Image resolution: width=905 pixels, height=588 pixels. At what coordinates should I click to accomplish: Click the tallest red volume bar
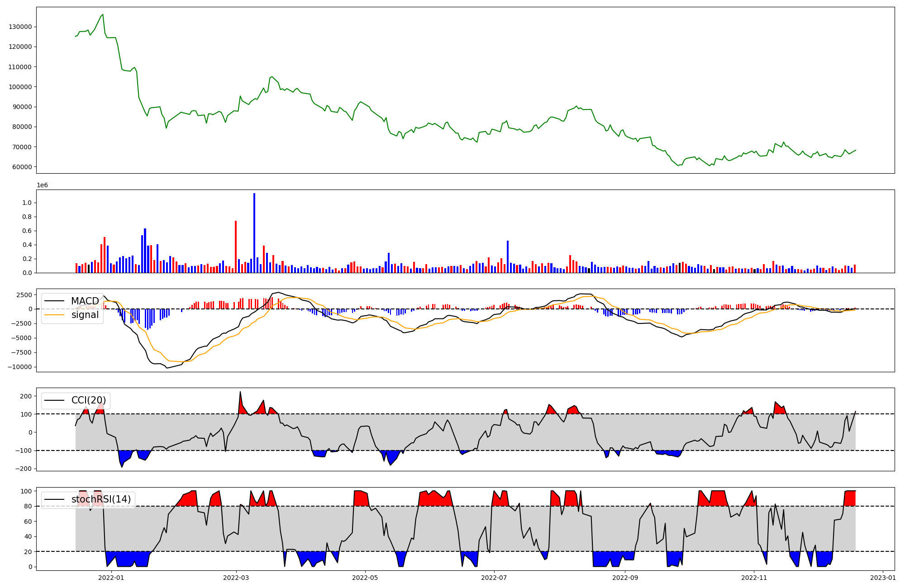coord(236,247)
